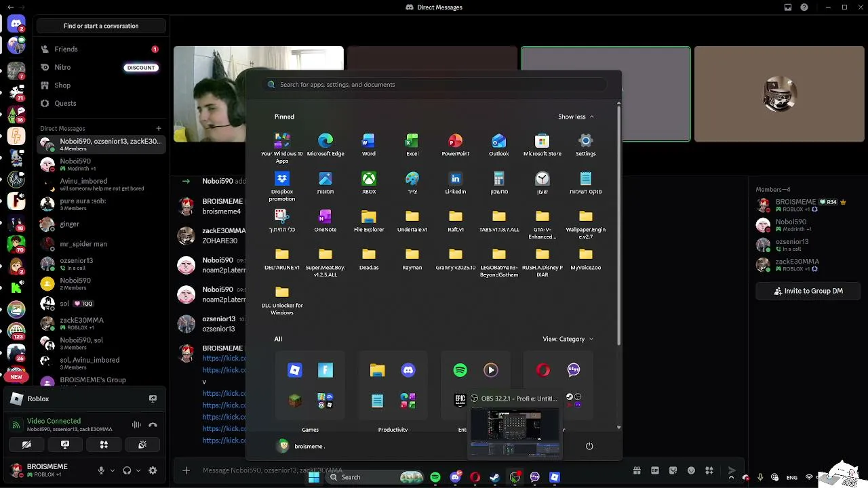Open Spotify from the Windows taskbar
This screenshot has height=488, width=868.
[435, 477]
